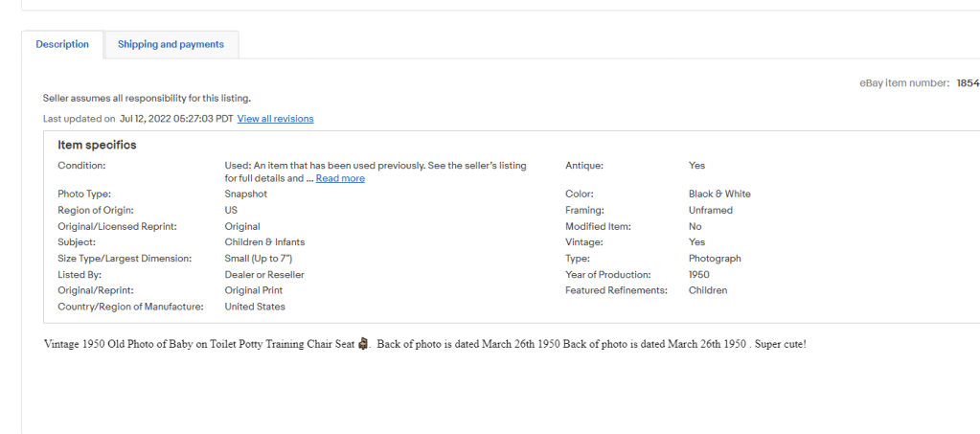Select the Snapshot photo type value
The width and height of the screenshot is (980, 434).
click(245, 194)
